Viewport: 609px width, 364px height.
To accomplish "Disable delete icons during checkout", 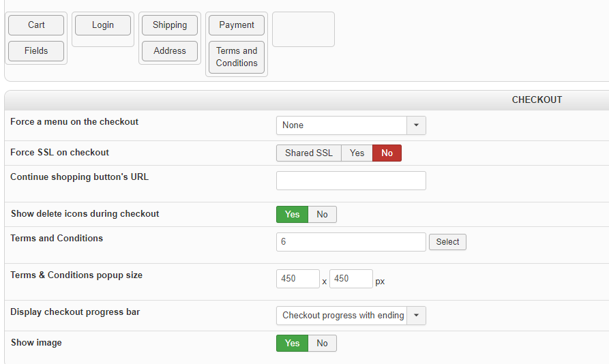I will coord(322,215).
